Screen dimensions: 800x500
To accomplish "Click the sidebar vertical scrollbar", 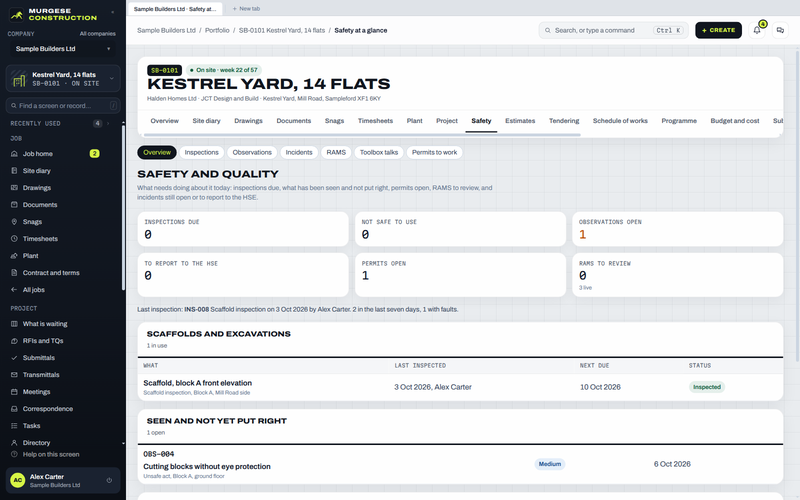I will coord(123,207).
